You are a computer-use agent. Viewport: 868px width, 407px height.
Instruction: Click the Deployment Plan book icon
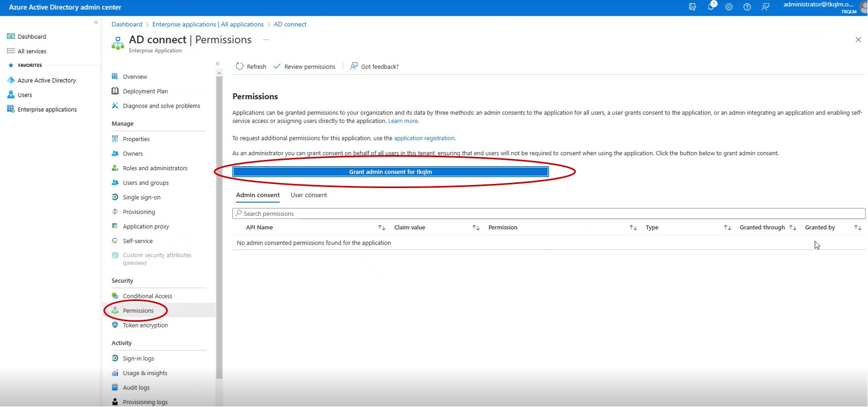click(x=115, y=91)
